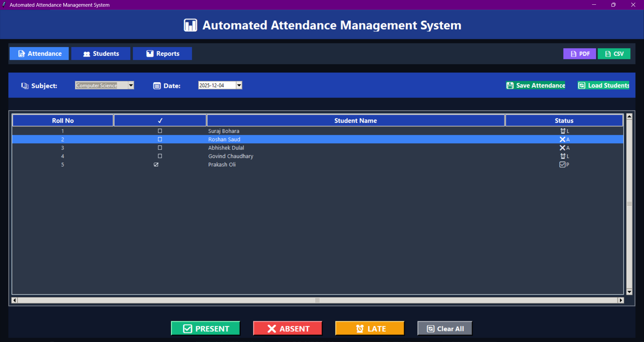Open the Date picker dropdown
This screenshot has width=644, height=342.
[239, 85]
